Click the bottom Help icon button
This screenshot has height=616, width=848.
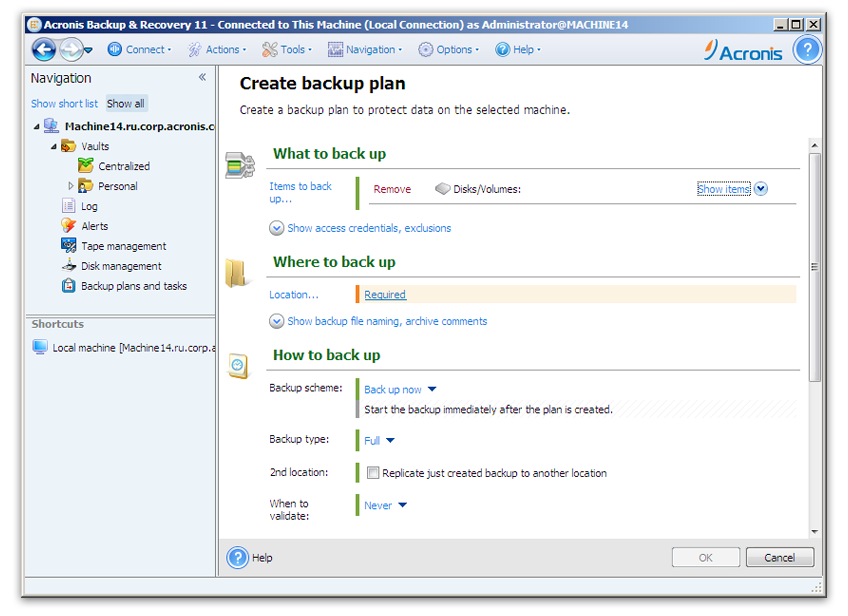point(237,557)
